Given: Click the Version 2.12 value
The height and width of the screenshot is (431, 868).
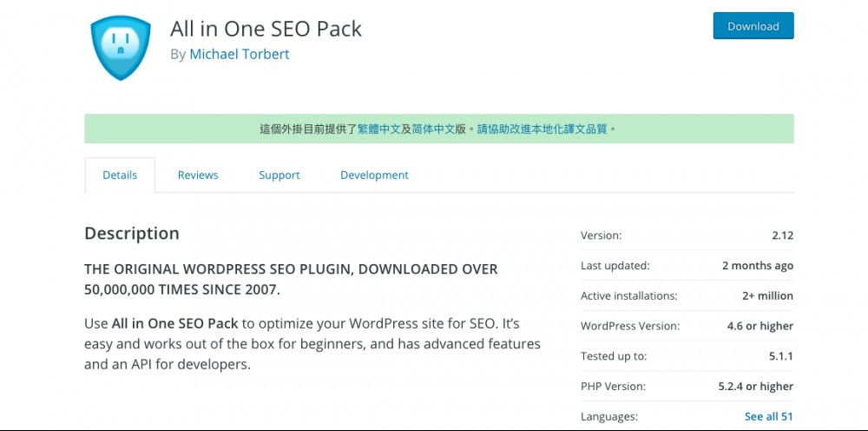Looking at the screenshot, I should 782,235.
